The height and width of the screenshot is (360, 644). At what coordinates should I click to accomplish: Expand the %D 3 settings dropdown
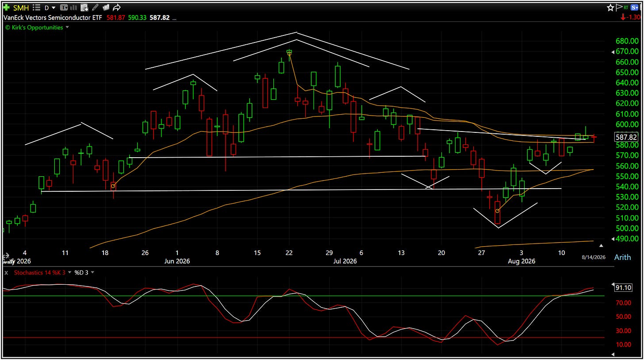[93, 272]
